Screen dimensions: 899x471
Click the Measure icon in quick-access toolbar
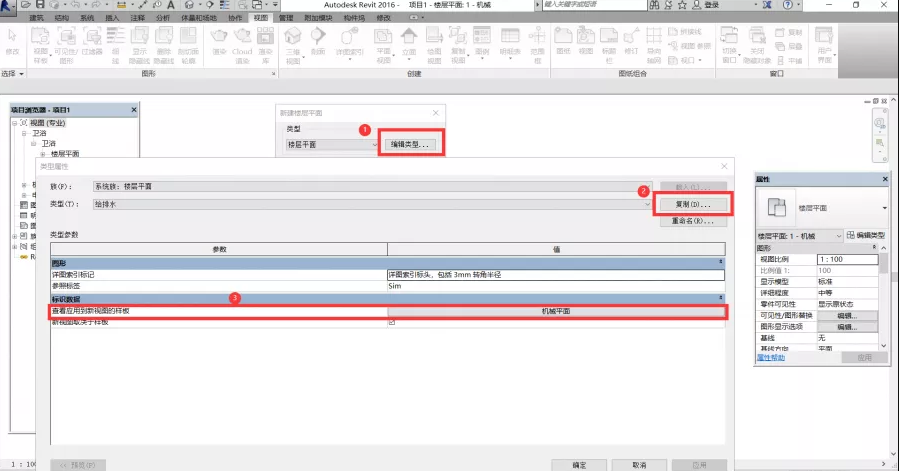121,5
